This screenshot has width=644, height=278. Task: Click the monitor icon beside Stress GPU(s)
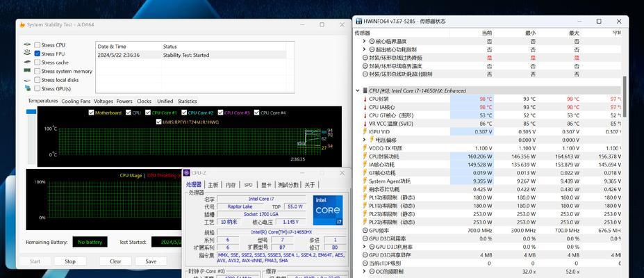click(27, 88)
